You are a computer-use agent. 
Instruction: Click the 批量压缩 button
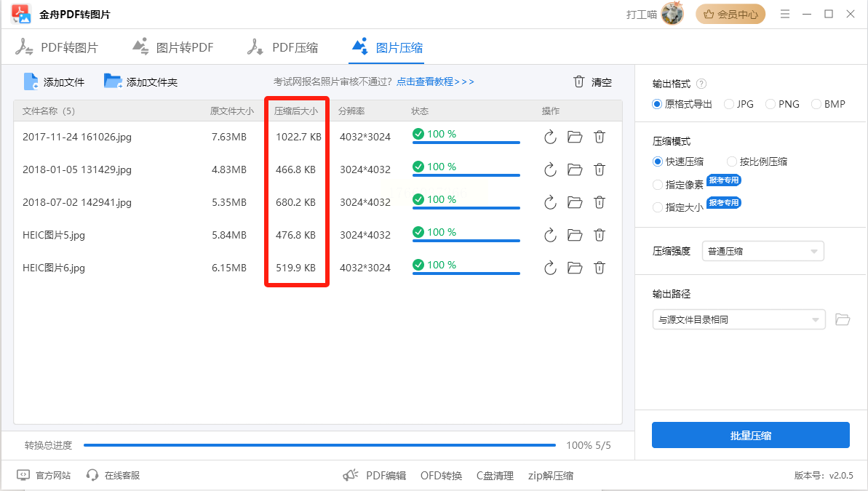pos(750,436)
